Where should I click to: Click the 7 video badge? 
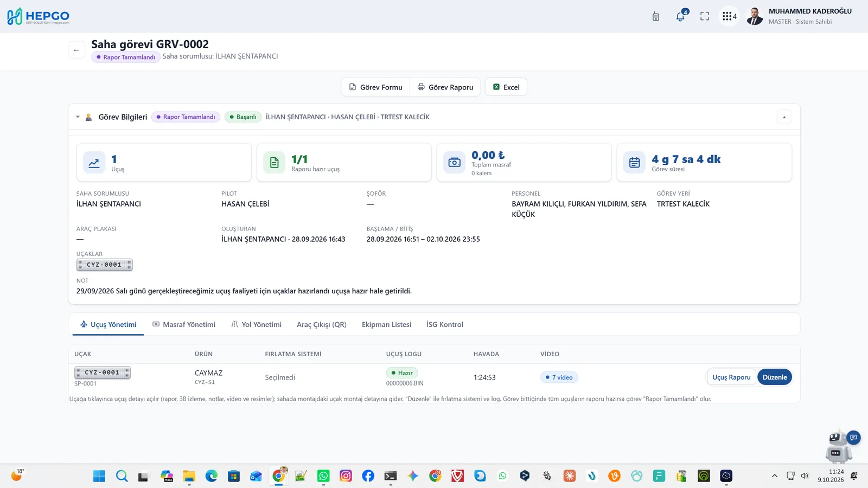pos(559,377)
